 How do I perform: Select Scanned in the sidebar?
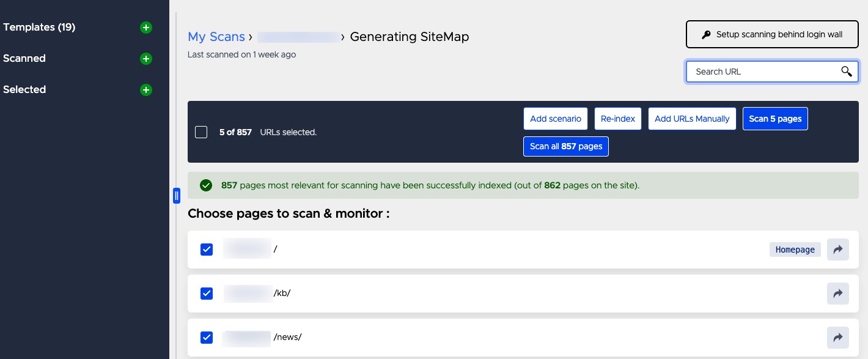(24, 59)
